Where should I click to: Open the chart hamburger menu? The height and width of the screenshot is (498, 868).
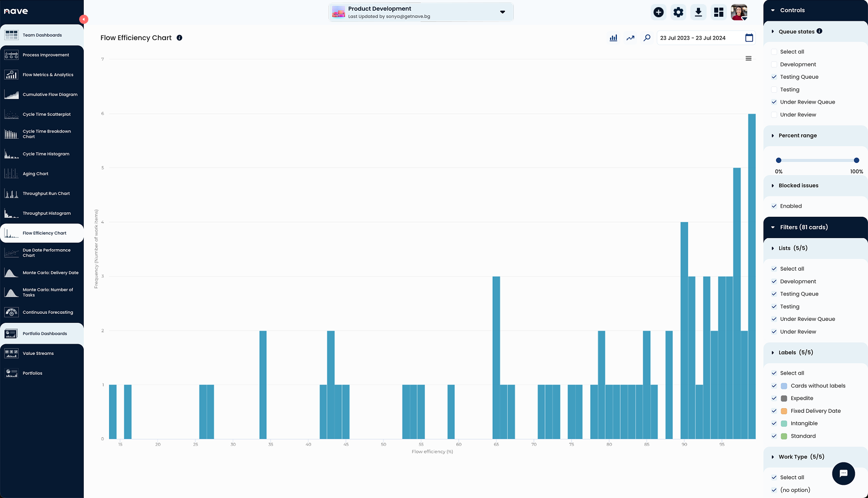748,58
